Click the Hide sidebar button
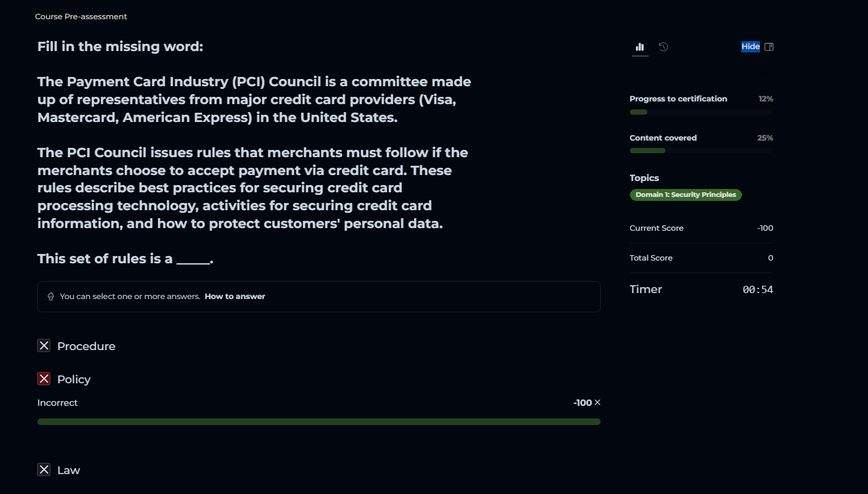The width and height of the screenshot is (868, 494). pyautogui.click(x=750, y=46)
